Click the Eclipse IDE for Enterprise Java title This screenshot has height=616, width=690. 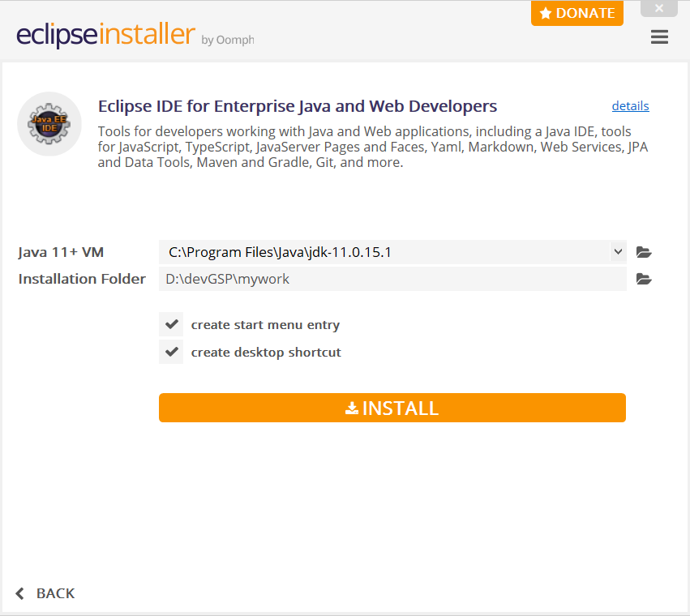[298, 106]
